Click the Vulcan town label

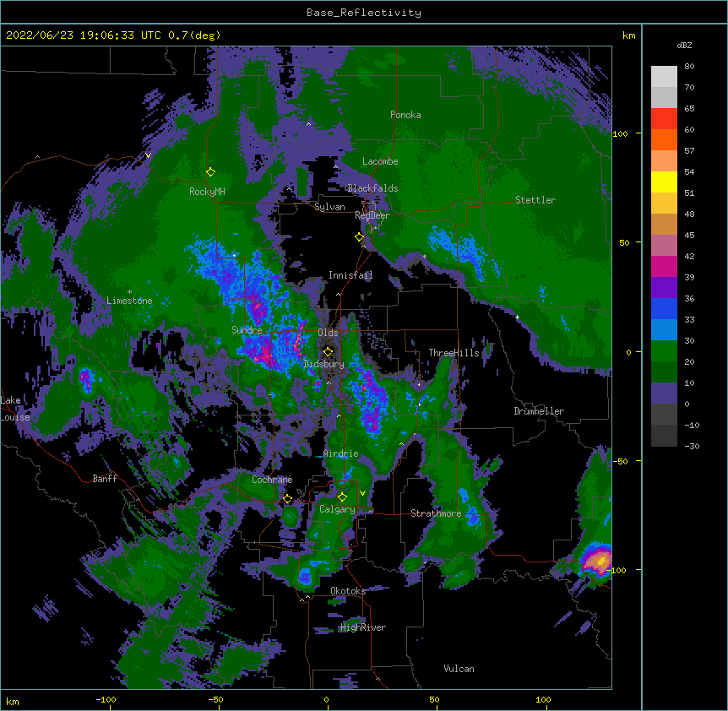(459, 669)
